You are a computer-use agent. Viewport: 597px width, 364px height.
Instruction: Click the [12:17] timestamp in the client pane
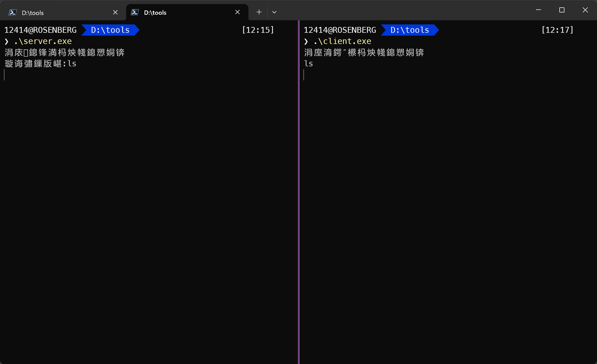point(557,30)
